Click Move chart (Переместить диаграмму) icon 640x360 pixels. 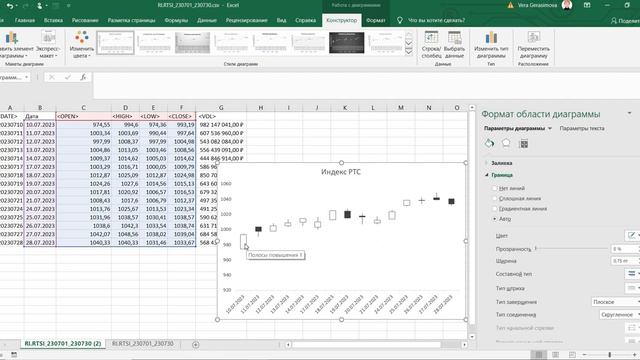[x=533, y=44]
